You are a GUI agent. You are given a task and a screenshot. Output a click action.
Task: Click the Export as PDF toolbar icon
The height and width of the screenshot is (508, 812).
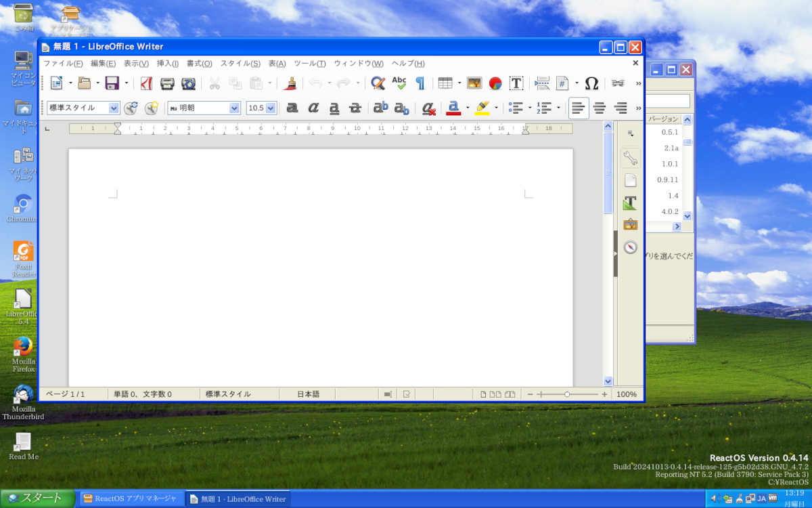tap(146, 83)
